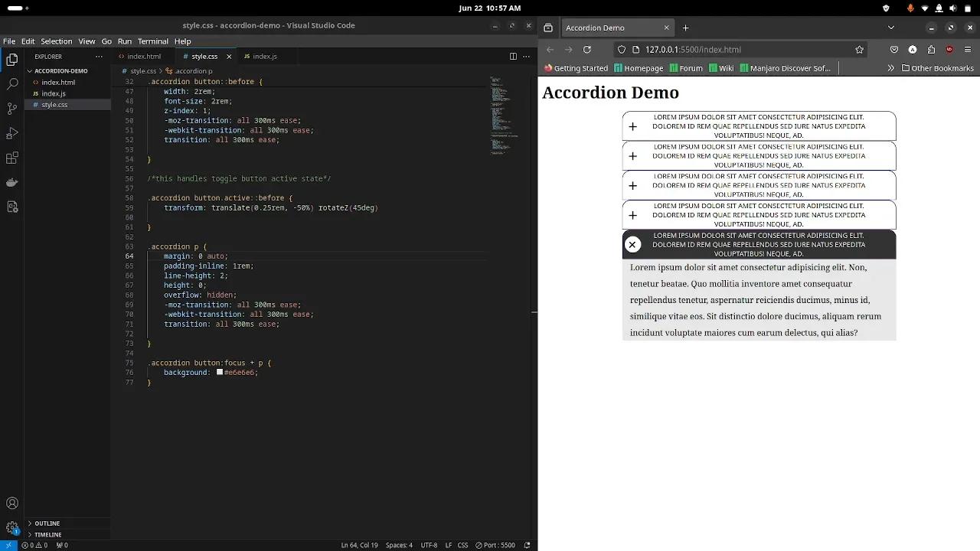The height and width of the screenshot is (551, 980).
Task: Open the uBlock Origin extension icon
Action: [949, 50]
